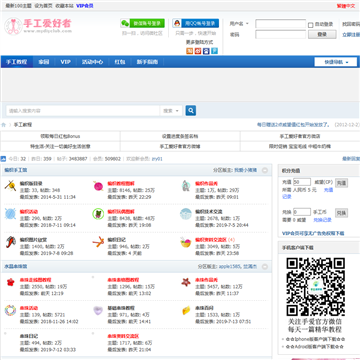Click the colorful bead ring forum icon

click(10, 310)
